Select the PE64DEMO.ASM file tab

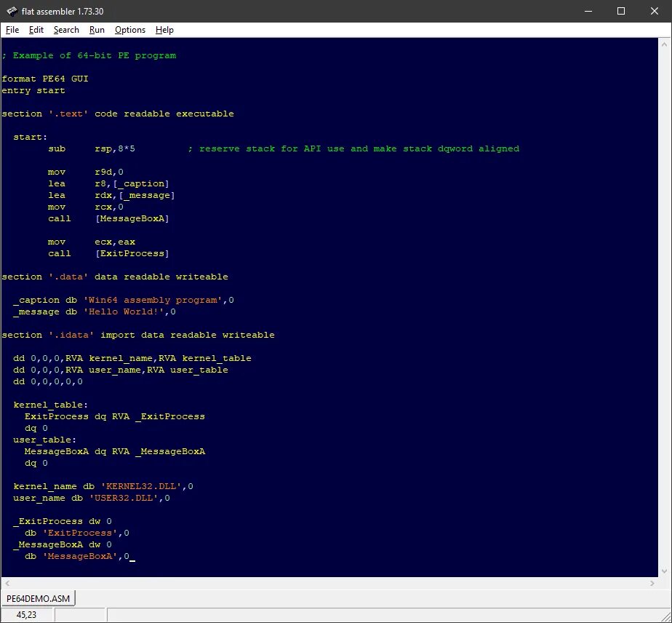38,598
